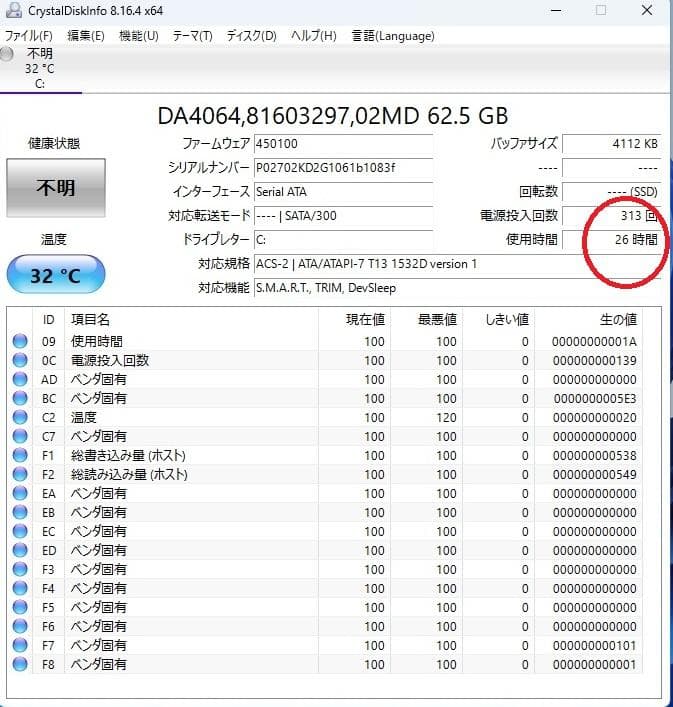Image resolution: width=673 pixels, height=707 pixels.
Task: Click the blue status dot for row F1
Action: 20,455
